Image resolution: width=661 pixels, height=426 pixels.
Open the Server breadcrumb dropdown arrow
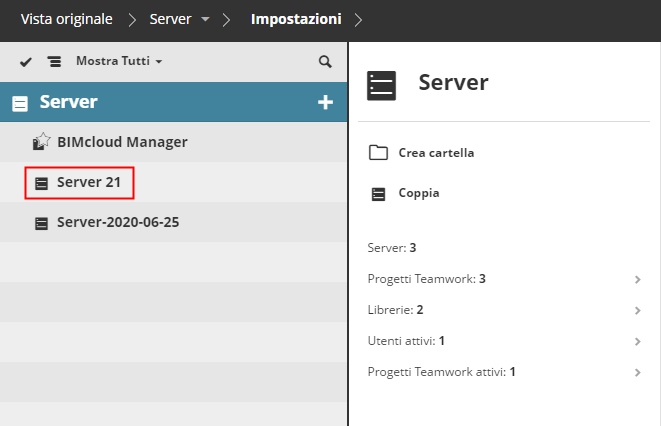tap(204, 19)
